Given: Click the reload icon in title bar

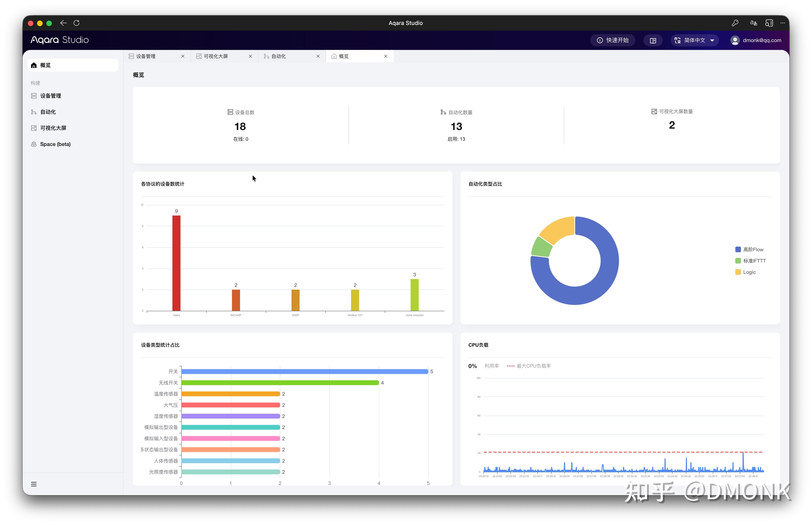Looking at the screenshot, I should click(77, 23).
